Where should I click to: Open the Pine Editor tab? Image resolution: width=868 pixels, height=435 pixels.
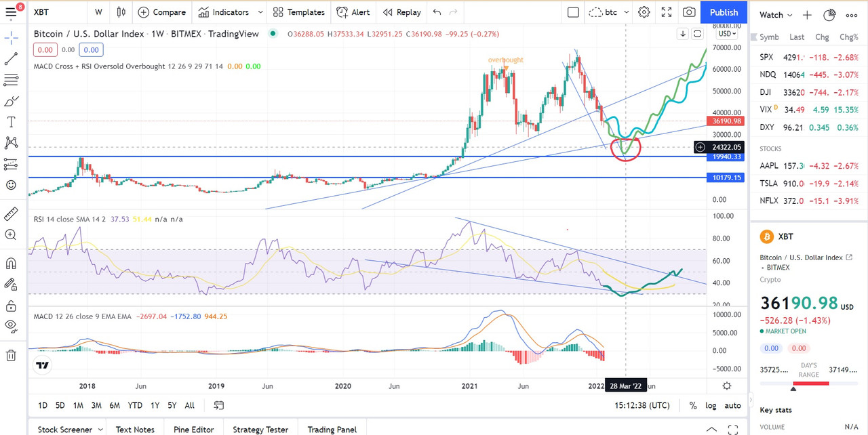(194, 430)
